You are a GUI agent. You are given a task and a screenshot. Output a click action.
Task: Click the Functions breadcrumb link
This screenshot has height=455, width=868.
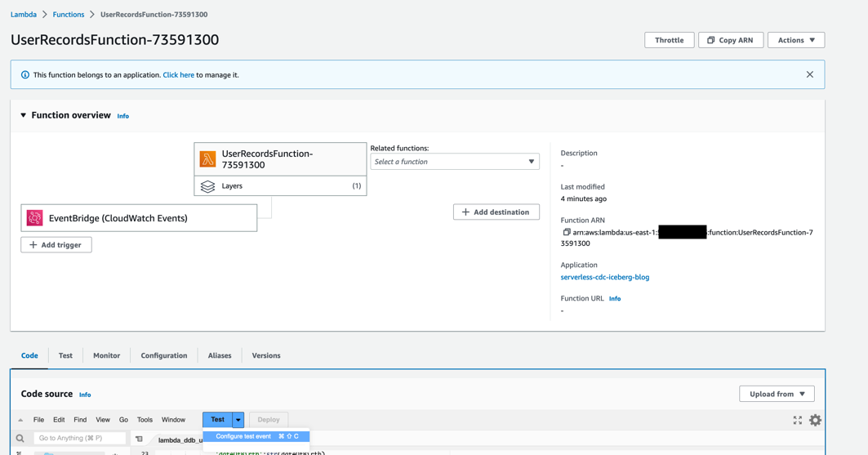pos(69,15)
